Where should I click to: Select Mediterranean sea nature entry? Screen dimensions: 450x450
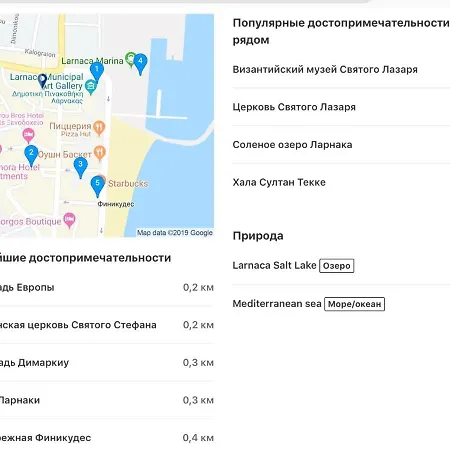pyautogui.click(x=277, y=304)
